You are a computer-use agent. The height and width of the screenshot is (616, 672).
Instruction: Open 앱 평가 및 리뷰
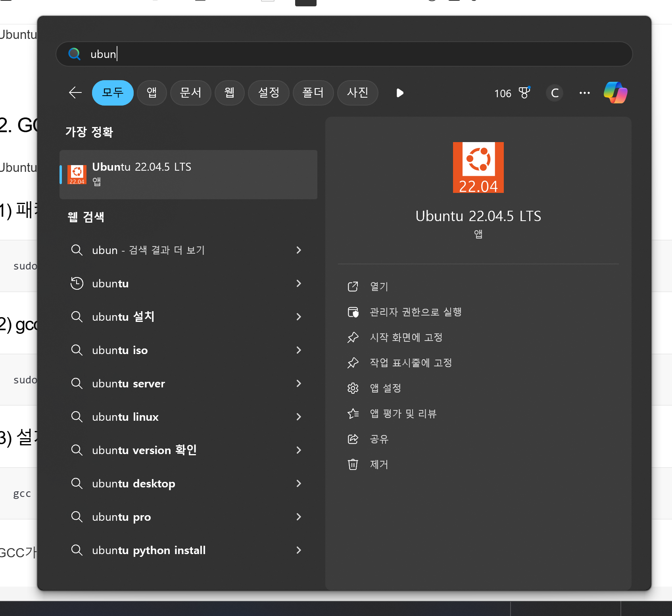(x=403, y=414)
